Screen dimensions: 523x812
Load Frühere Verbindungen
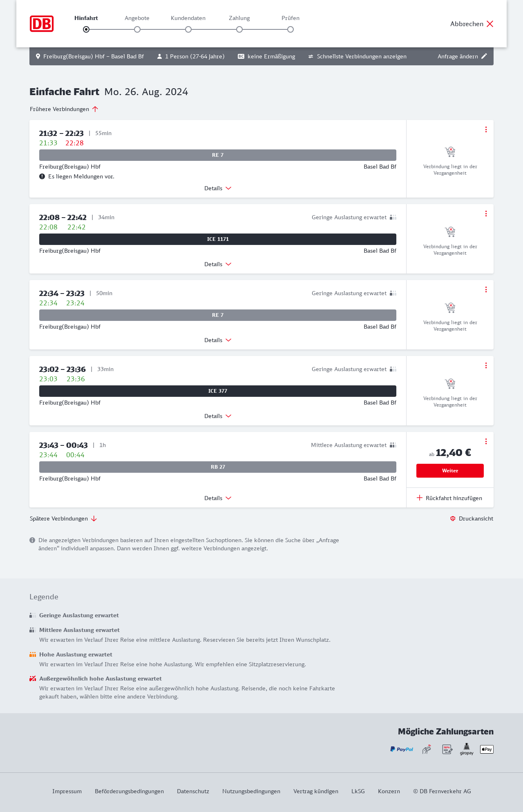click(64, 109)
